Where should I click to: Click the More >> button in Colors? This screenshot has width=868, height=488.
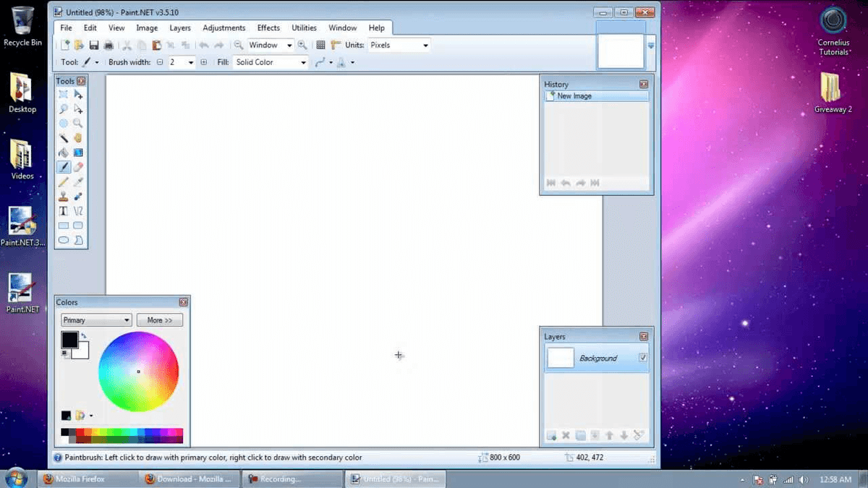coord(159,320)
